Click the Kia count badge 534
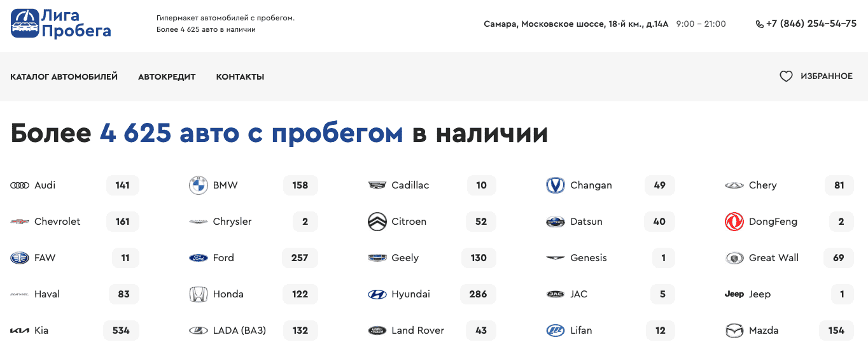 pos(121,331)
